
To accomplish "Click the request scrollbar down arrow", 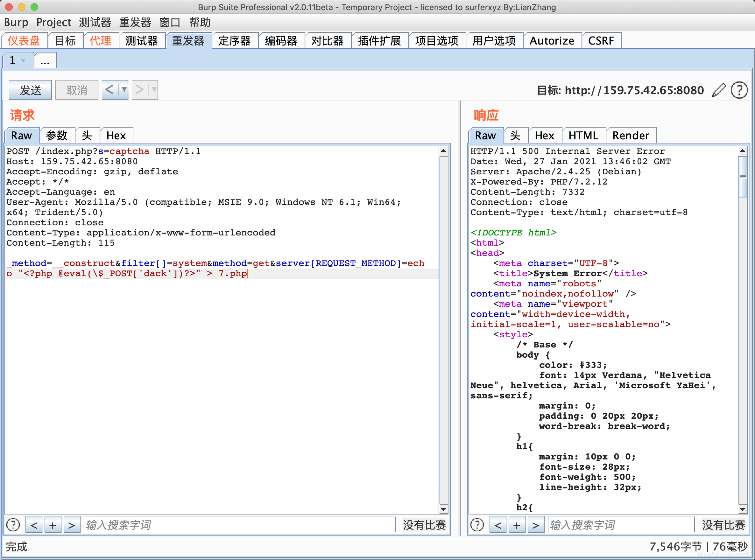I will (443, 509).
